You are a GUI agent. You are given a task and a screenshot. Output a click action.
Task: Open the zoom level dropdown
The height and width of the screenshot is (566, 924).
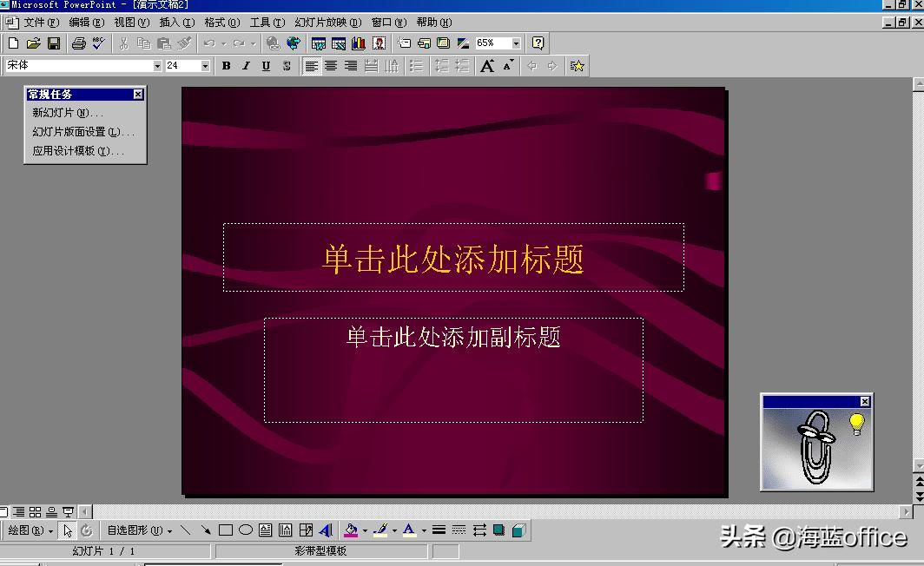pos(517,43)
